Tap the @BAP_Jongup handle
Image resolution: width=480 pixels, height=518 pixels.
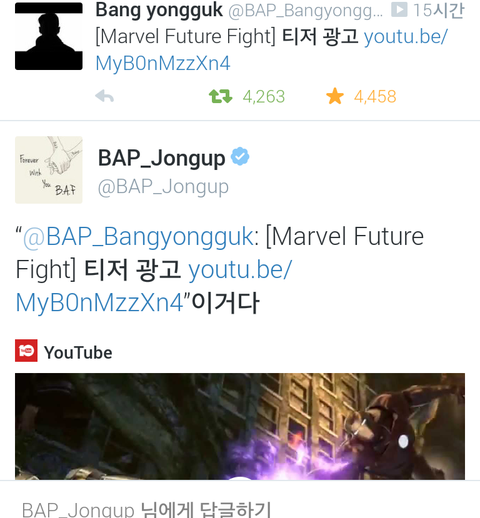coord(163,187)
